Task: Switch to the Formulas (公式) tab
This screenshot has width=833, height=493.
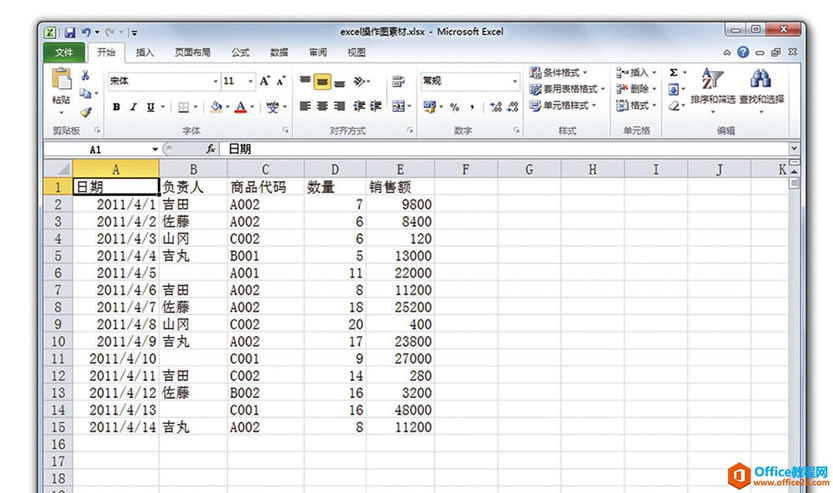Action: click(240, 52)
